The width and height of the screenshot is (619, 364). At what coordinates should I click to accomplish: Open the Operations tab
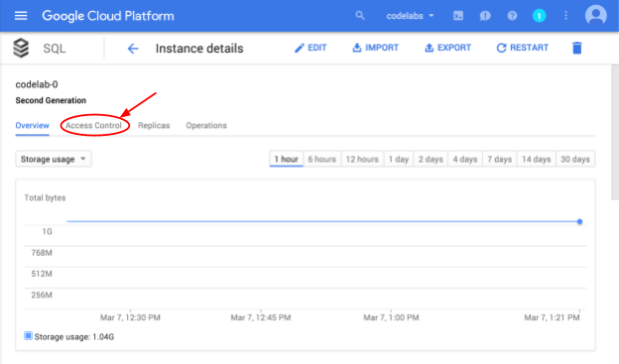coord(206,126)
